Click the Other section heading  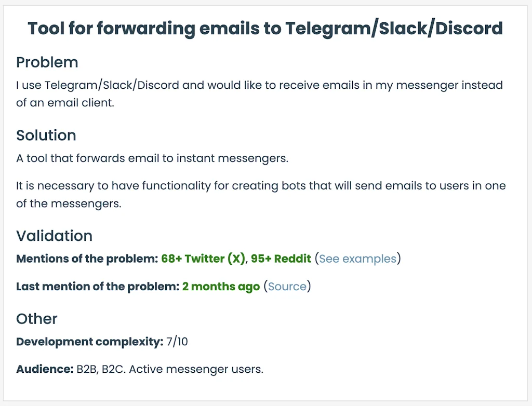(37, 319)
